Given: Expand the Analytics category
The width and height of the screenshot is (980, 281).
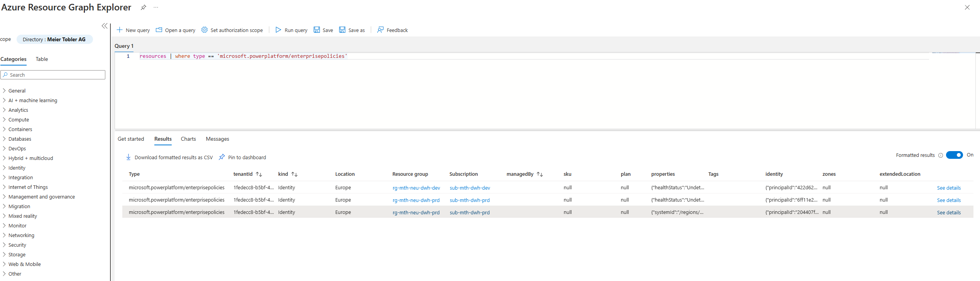Looking at the screenshot, I should click(x=4, y=110).
